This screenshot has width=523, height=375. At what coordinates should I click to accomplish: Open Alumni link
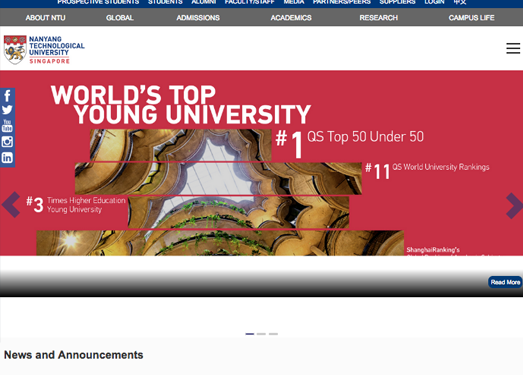[204, 2]
